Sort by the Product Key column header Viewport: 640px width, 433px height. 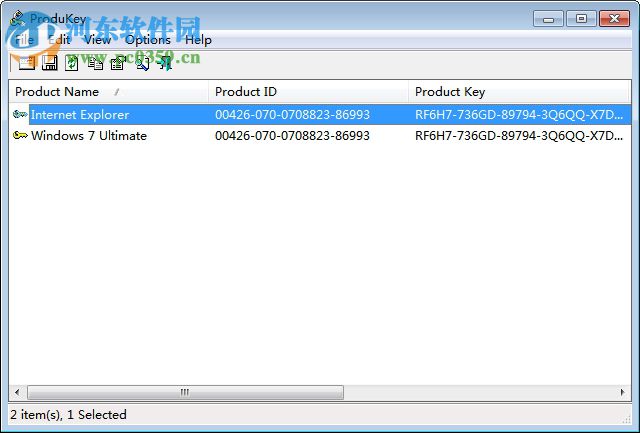point(519,92)
